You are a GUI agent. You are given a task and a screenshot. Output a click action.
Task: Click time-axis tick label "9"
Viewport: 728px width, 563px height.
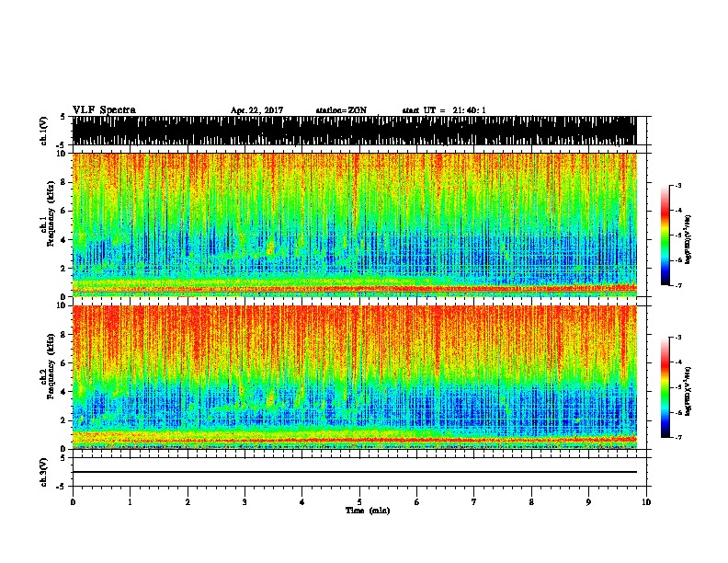588,502
